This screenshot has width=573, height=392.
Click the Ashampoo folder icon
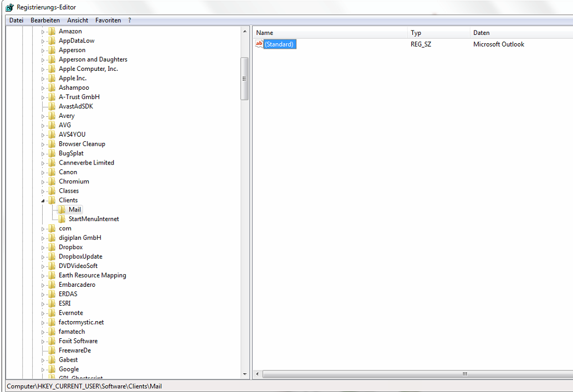pos(52,87)
